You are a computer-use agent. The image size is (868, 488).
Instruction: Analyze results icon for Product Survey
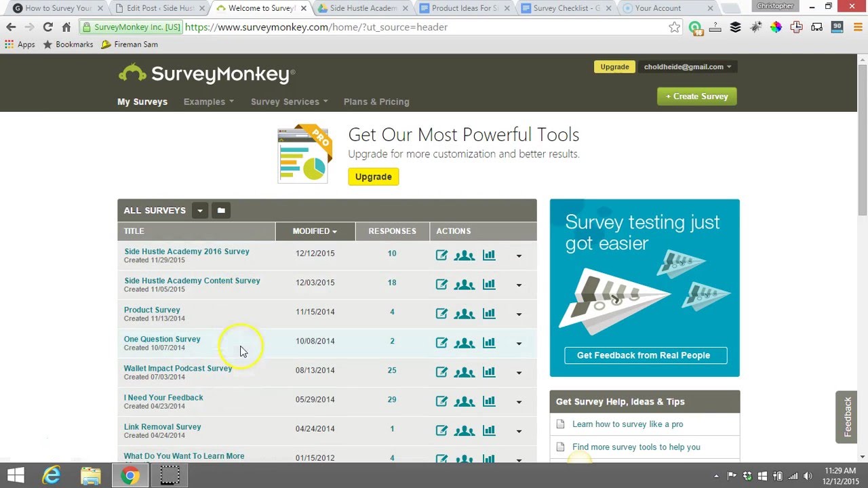[489, 314]
